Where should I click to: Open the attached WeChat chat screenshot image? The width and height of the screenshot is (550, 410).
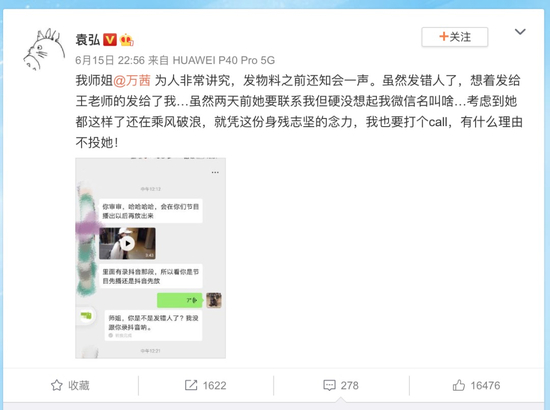tap(150, 258)
